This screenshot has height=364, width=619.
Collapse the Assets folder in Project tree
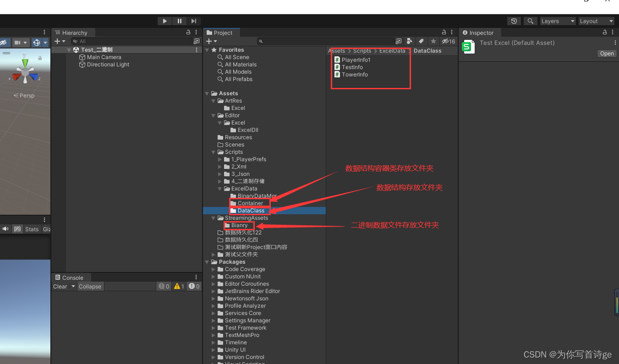coord(207,93)
